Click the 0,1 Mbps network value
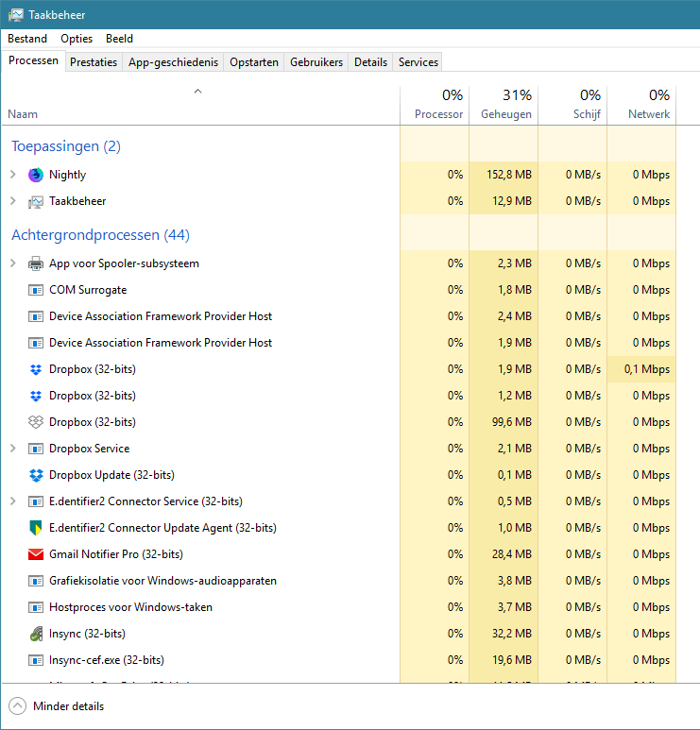700x730 pixels. [647, 369]
